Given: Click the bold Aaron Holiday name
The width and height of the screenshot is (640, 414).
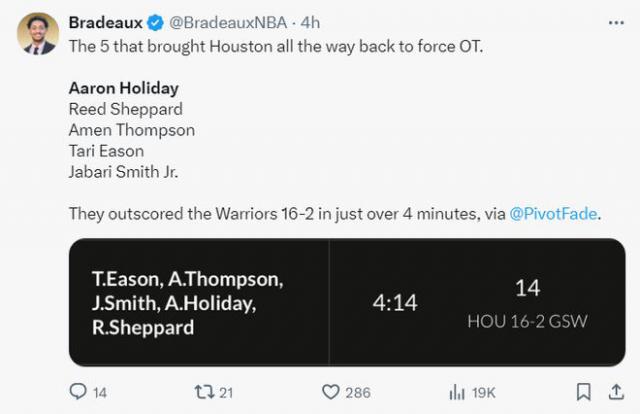Looking at the screenshot, I should [123, 88].
